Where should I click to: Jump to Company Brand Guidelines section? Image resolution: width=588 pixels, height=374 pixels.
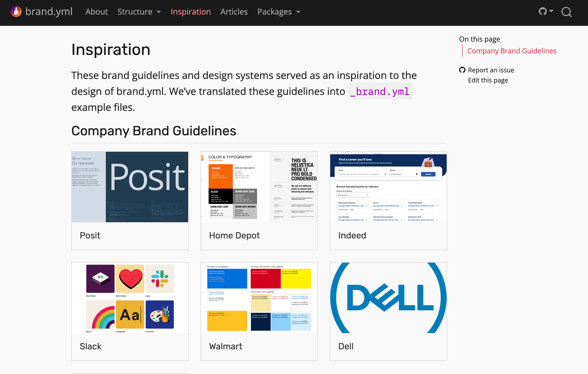point(512,51)
